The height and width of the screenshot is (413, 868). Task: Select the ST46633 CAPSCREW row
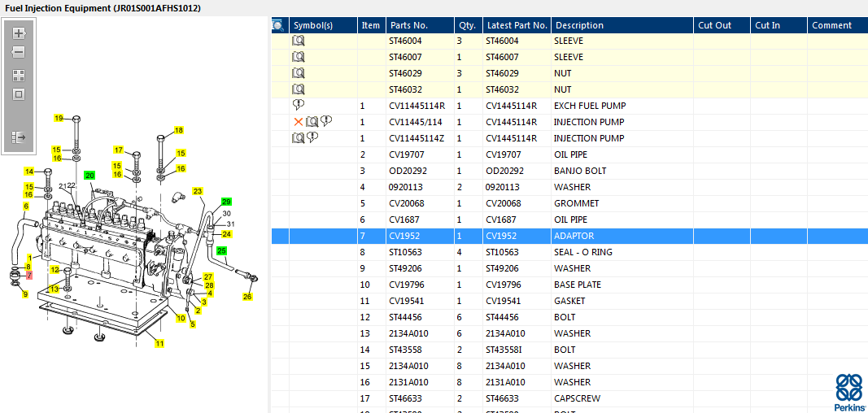[x=569, y=398]
